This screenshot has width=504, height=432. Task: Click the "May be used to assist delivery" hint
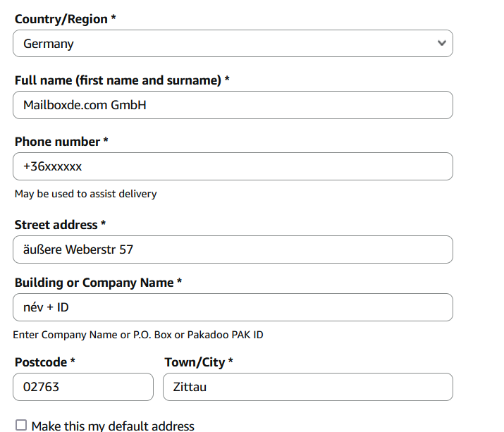click(x=85, y=194)
